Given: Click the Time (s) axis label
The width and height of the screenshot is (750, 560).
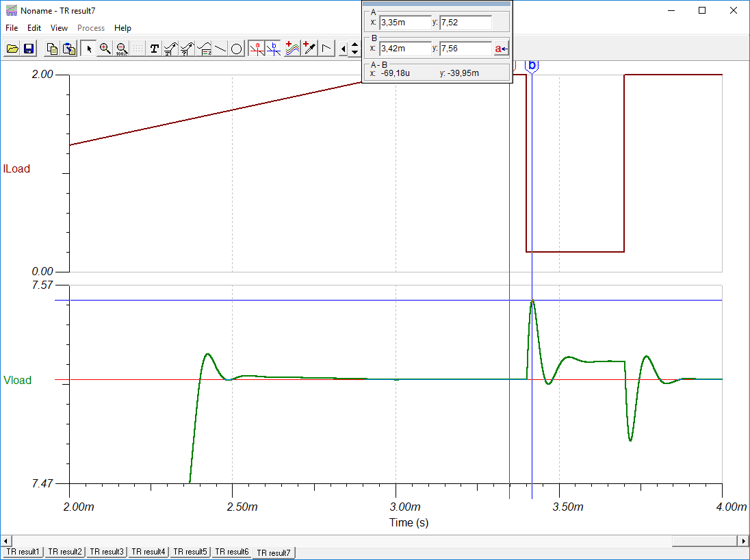Looking at the screenshot, I should (409, 522).
